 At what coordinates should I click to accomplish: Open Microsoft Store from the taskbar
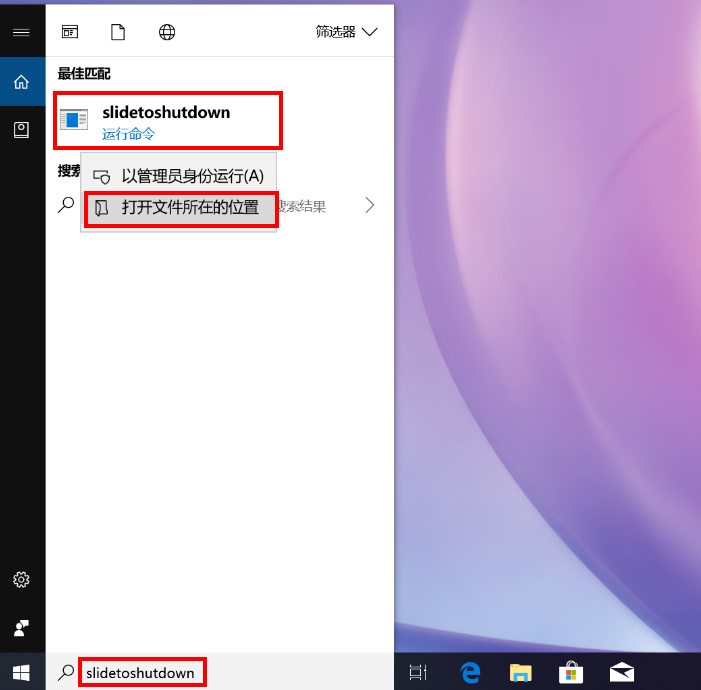[x=571, y=673]
